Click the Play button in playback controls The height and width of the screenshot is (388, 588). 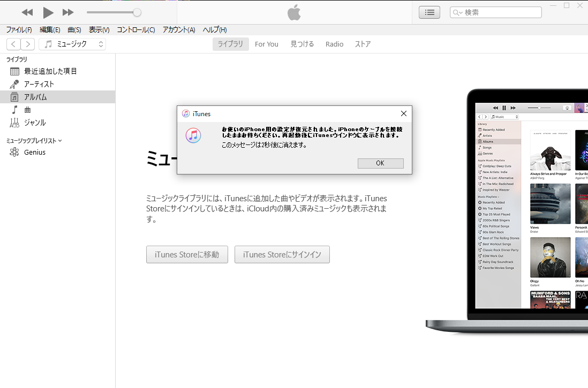point(48,12)
